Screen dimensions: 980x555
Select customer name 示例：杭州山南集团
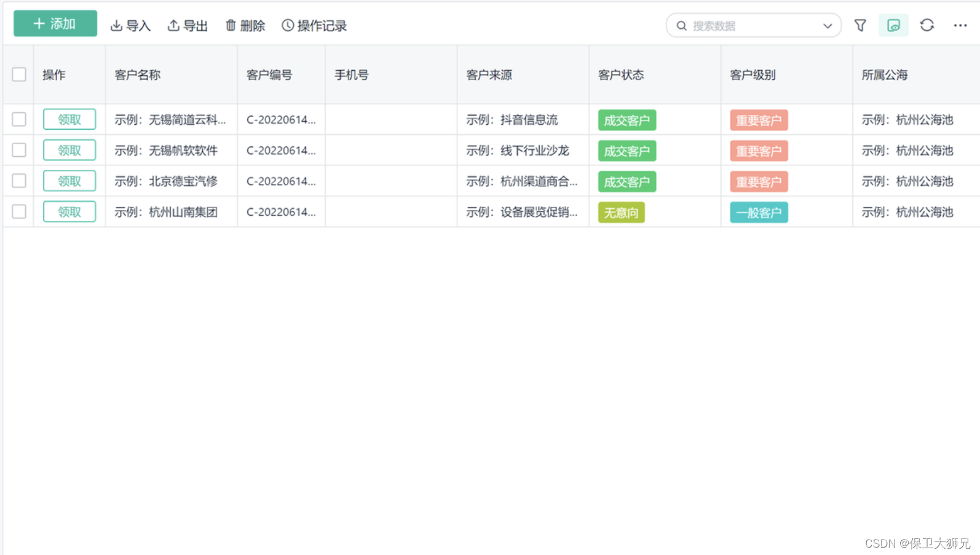[166, 212]
